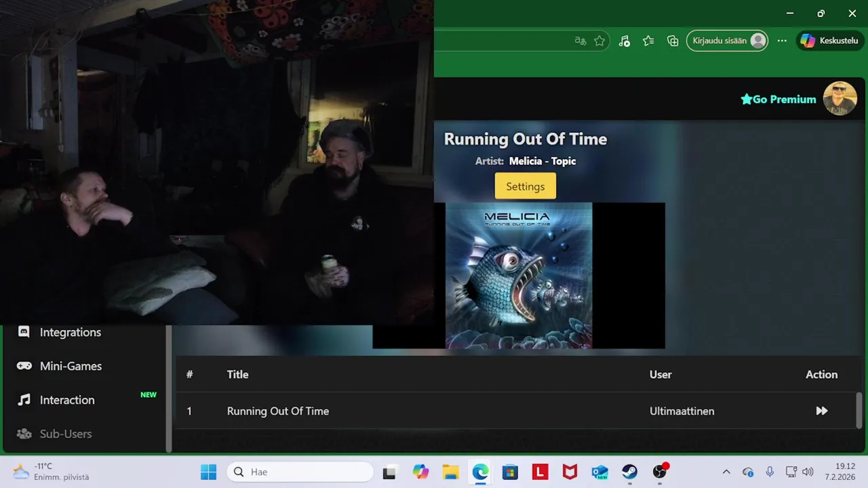This screenshot has width=868, height=488.
Task: Add page to favorites with star icon
Action: 599,41
